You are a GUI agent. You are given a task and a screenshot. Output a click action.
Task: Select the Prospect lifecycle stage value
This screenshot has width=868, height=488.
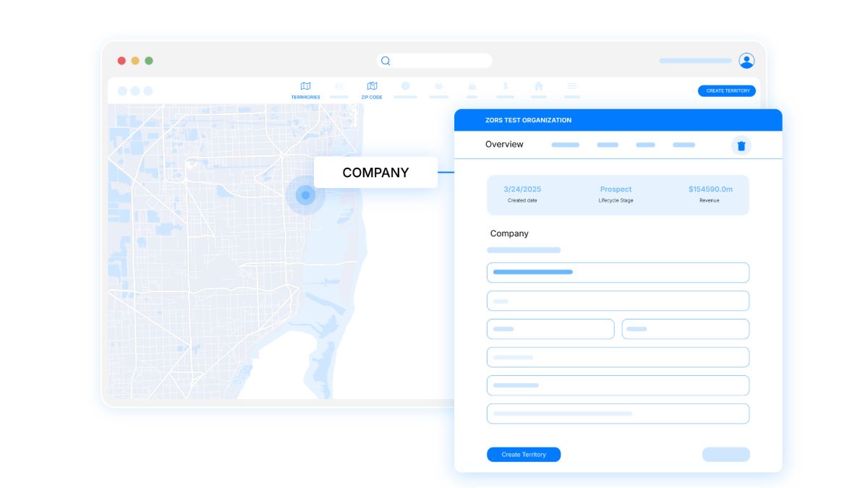click(x=616, y=189)
